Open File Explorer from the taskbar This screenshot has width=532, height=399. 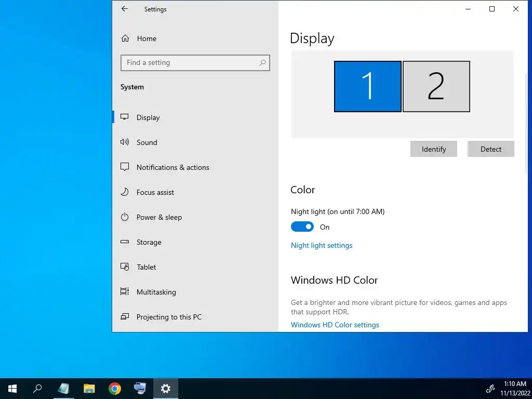point(89,389)
